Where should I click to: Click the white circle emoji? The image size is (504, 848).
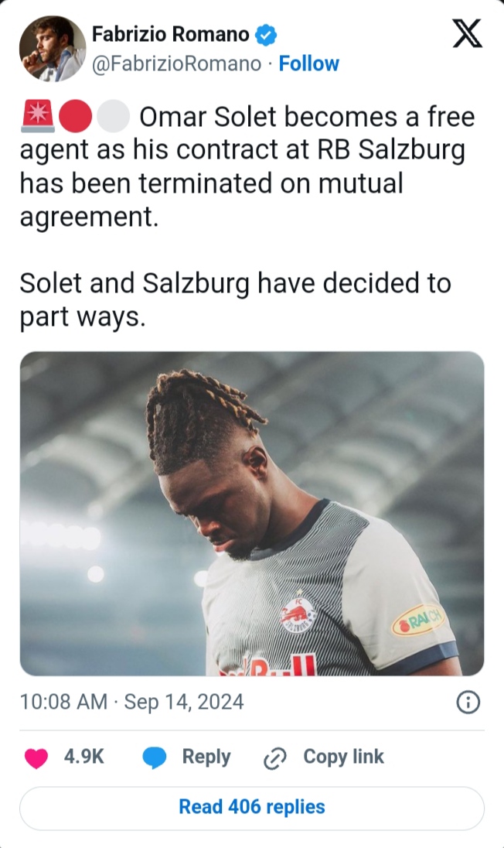coord(113,116)
